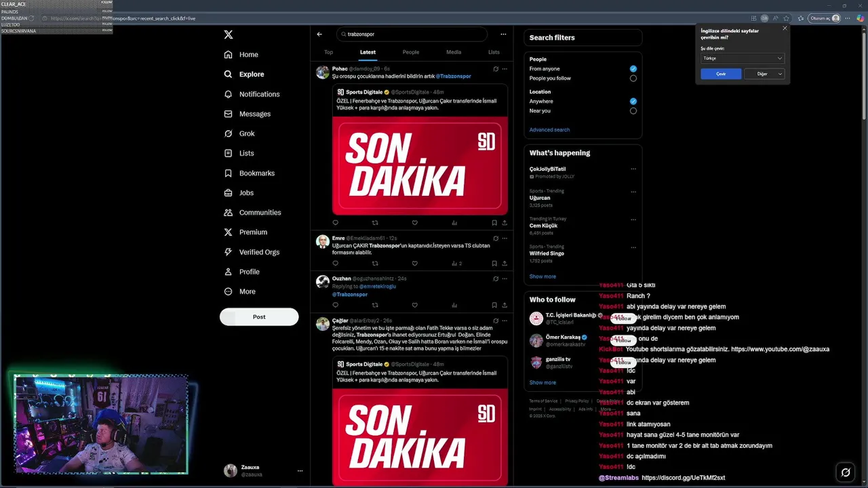Viewport: 868px width, 488px height.
Task: Open the browser favorites list icon
Action: coord(801,18)
